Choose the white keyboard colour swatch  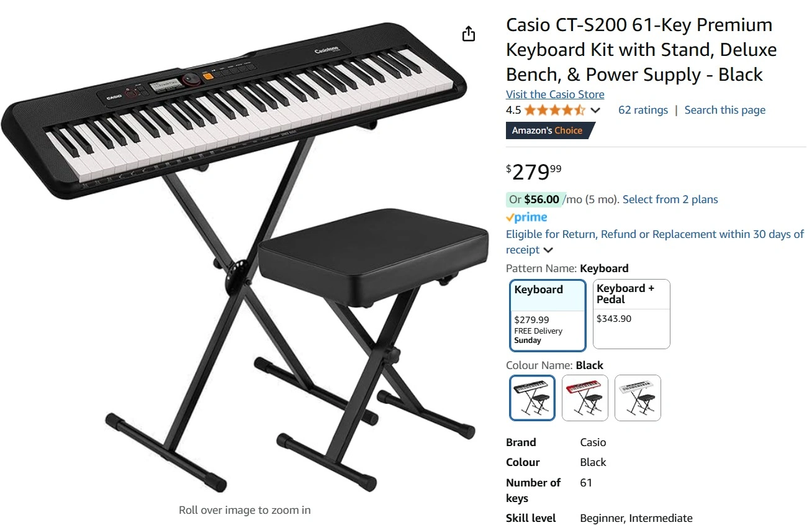(x=638, y=398)
